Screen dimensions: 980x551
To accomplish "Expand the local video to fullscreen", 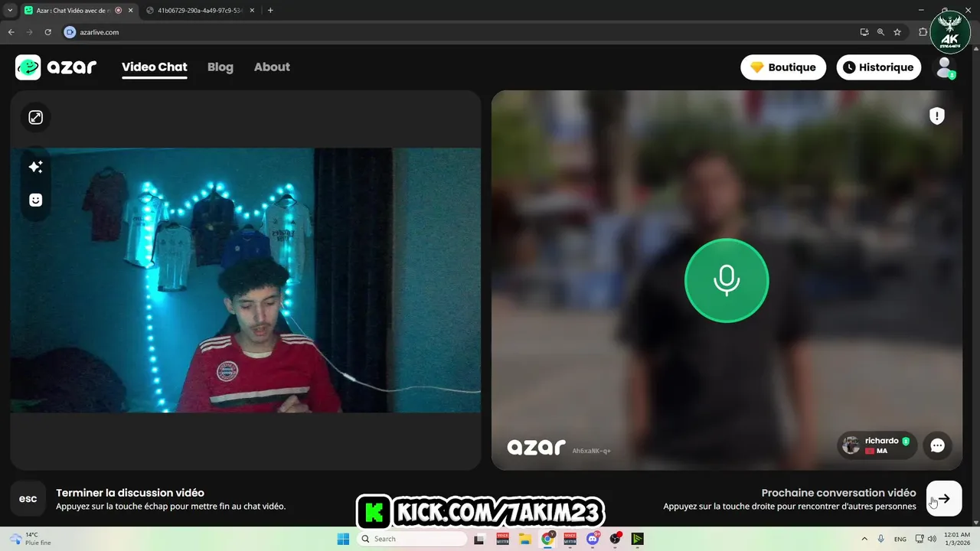I will click(x=36, y=117).
